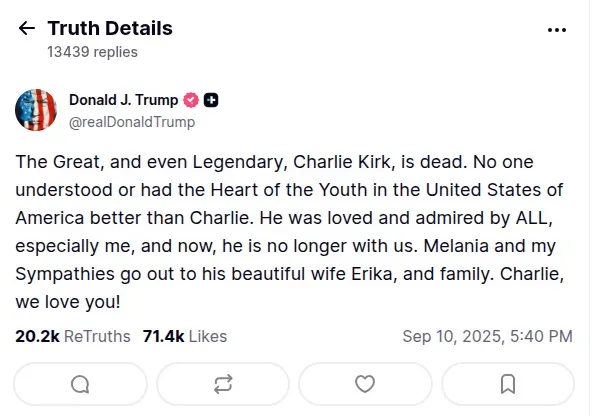Image resolution: width=600 pixels, height=416 pixels.
Task: Reply using the speech bubble icon
Action: click(x=81, y=383)
